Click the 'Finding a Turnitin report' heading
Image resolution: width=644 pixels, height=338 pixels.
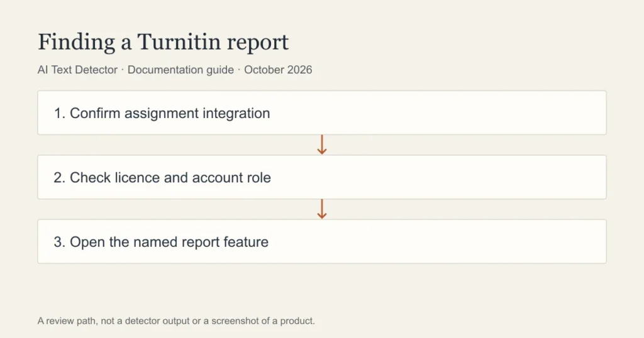pyautogui.click(x=163, y=42)
